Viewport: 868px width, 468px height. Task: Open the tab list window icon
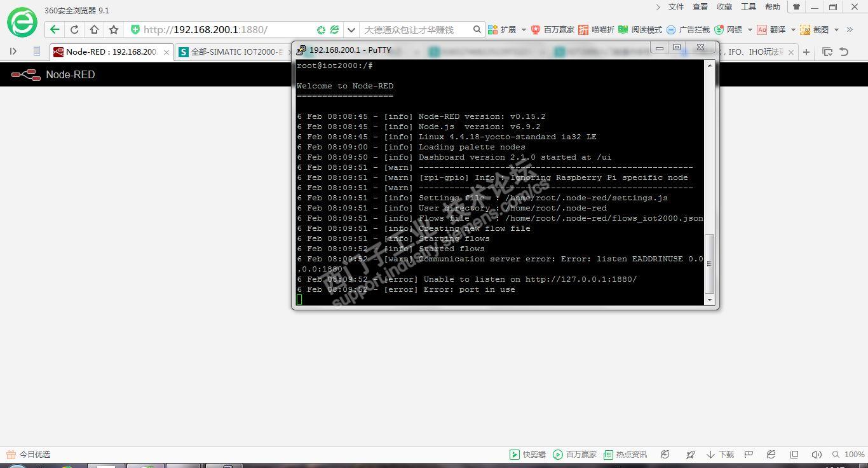[827, 52]
